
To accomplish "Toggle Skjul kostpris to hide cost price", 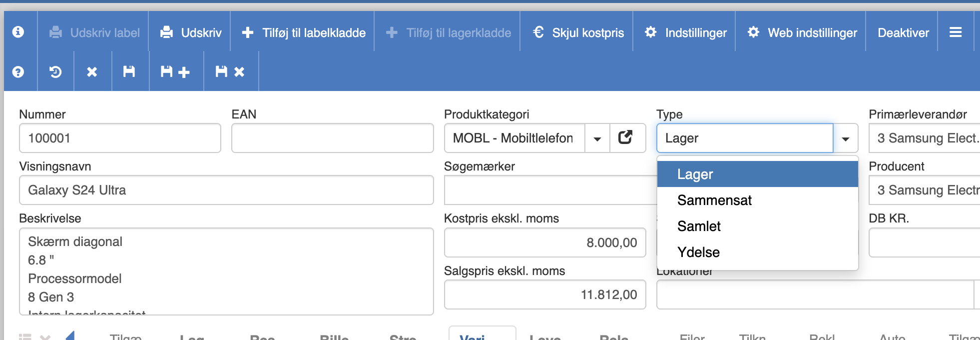I will tap(578, 33).
